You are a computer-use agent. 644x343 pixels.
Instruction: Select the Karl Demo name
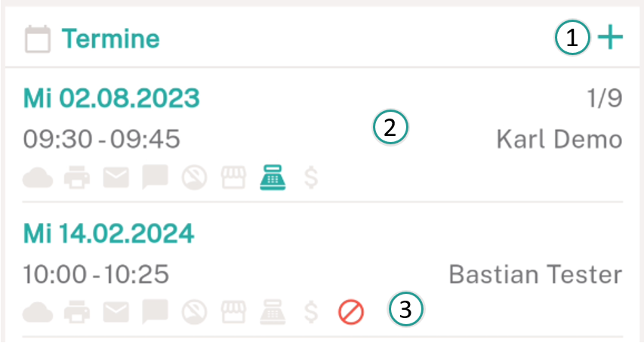point(559,139)
